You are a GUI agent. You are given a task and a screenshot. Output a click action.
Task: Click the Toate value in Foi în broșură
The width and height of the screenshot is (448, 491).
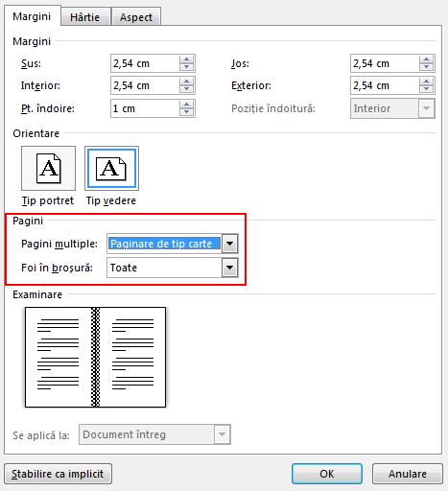[124, 268]
